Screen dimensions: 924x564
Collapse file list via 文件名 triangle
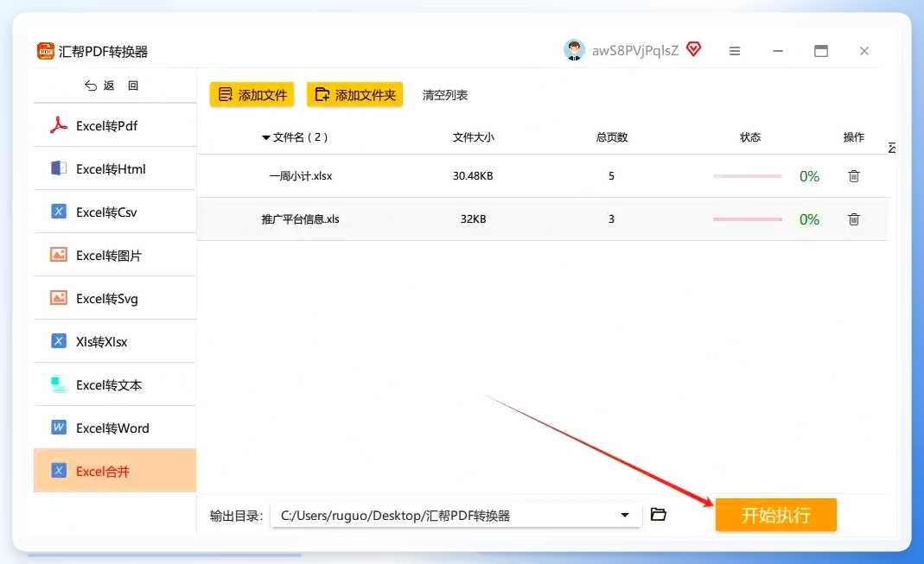(265, 138)
